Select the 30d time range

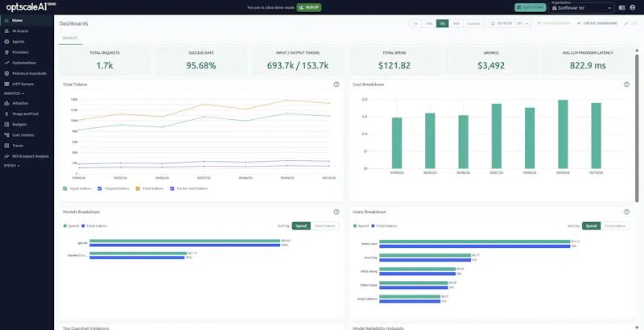click(456, 23)
